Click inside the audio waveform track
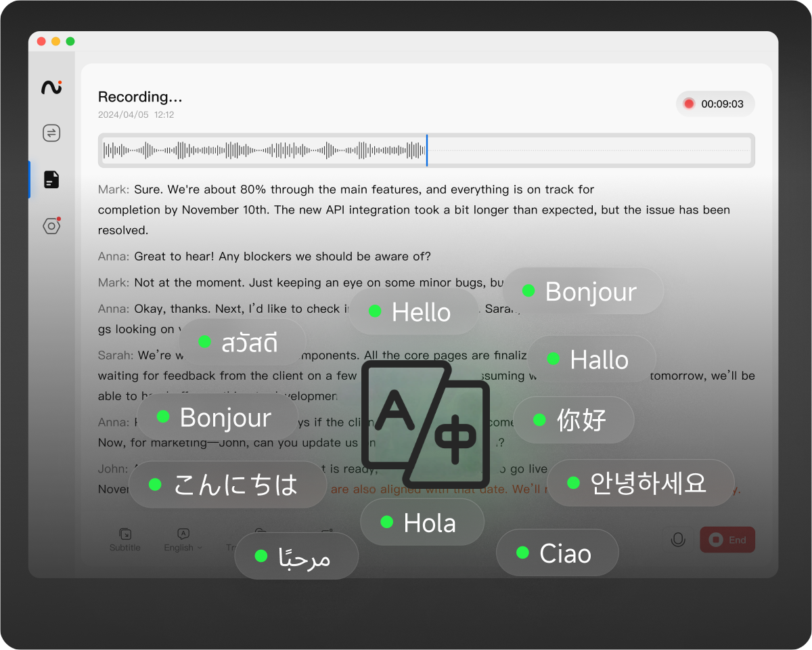 [426, 150]
